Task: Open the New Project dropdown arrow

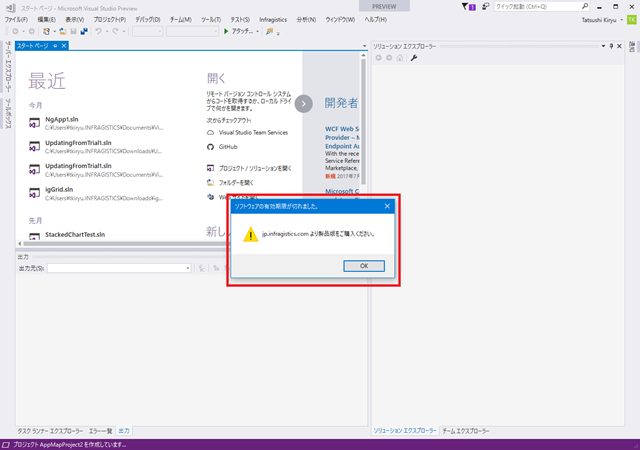Action: pyautogui.click(x=54, y=31)
